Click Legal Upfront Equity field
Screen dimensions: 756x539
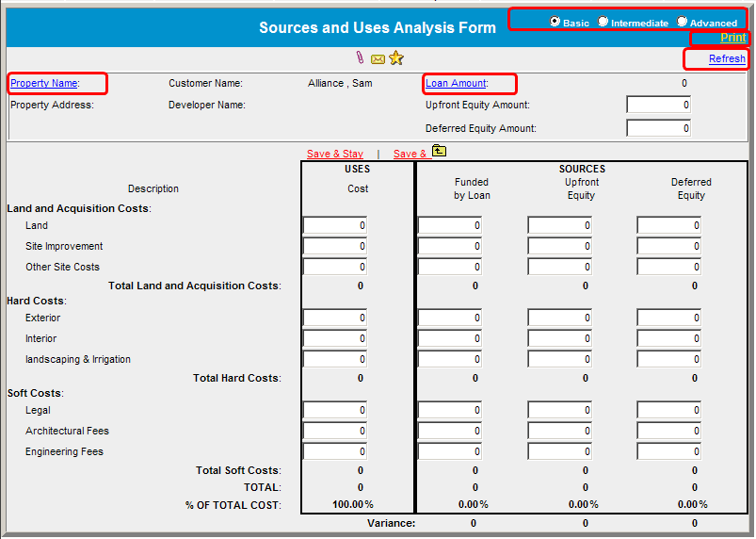(560, 410)
